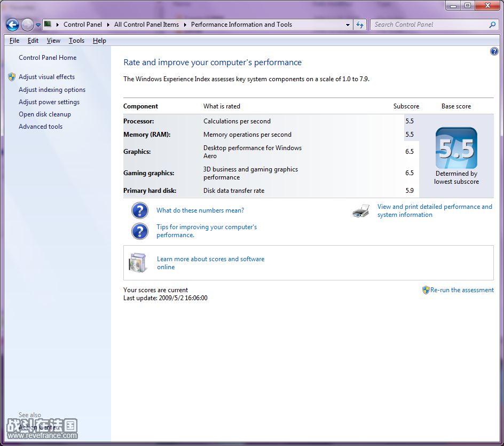Image resolution: width=504 pixels, height=446 pixels.
Task: Expand the arrow before Control Panel breadcrumb
Action: 57,25
